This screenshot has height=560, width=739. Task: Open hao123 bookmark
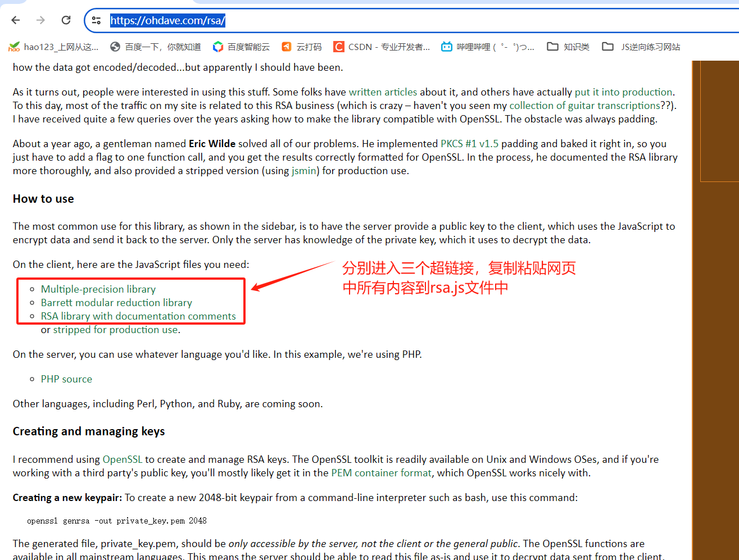[x=53, y=47]
